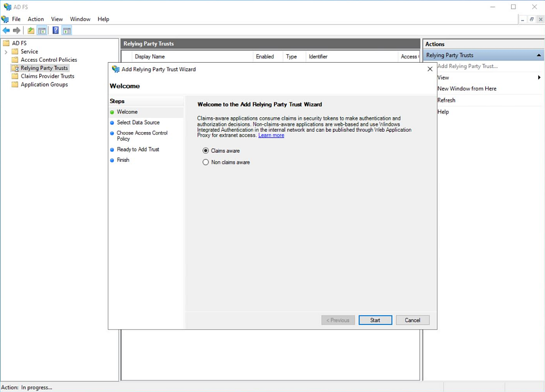
Task: Open the Access Control Policies folder
Action: [49, 59]
